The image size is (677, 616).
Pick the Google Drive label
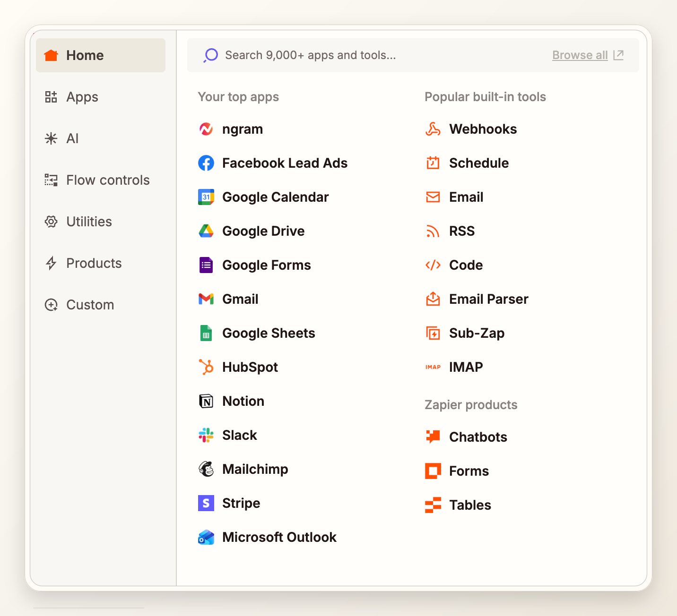tap(263, 231)
